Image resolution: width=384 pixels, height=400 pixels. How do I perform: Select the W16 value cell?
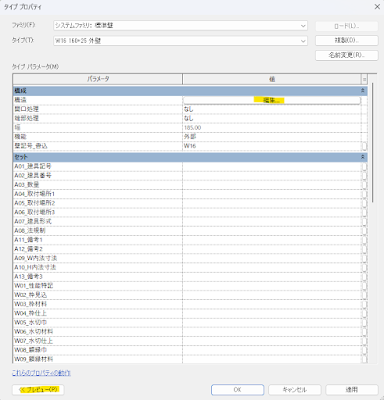click(x=272, y=146)
